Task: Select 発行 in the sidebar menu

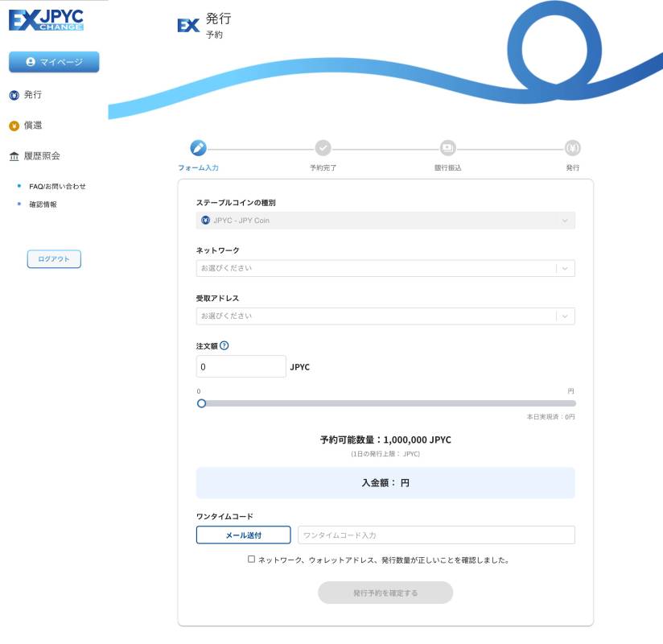Action: tap(32, 95)
